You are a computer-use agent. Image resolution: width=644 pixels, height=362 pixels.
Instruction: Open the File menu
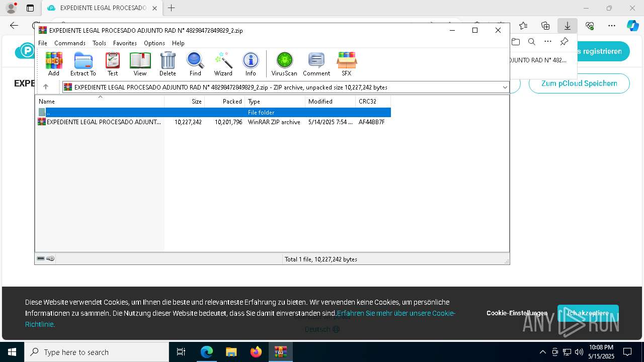[x=43, y=43]
